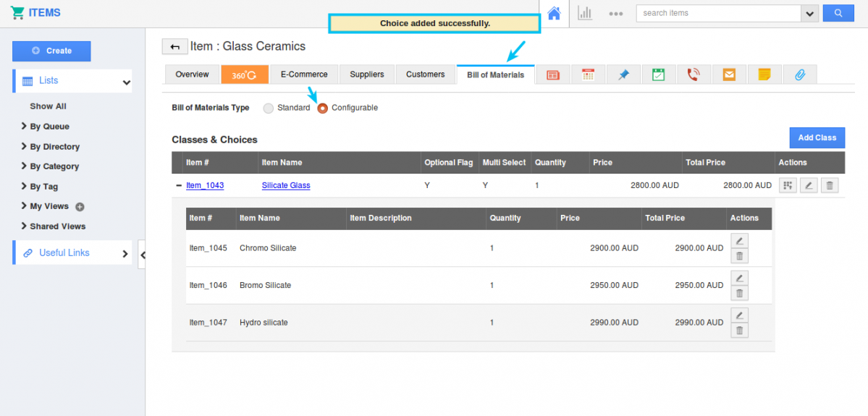Click the Add Class button
This screenshot has width=868, height=416.
click(x=817, y=137)
